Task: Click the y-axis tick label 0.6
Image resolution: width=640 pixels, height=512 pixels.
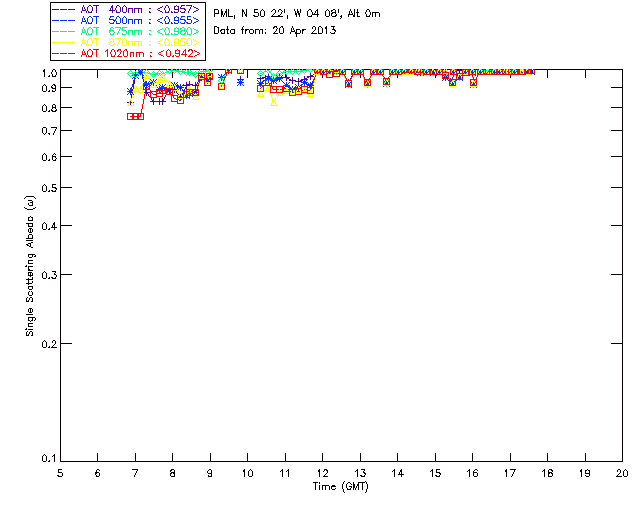Action: point(49,157)
